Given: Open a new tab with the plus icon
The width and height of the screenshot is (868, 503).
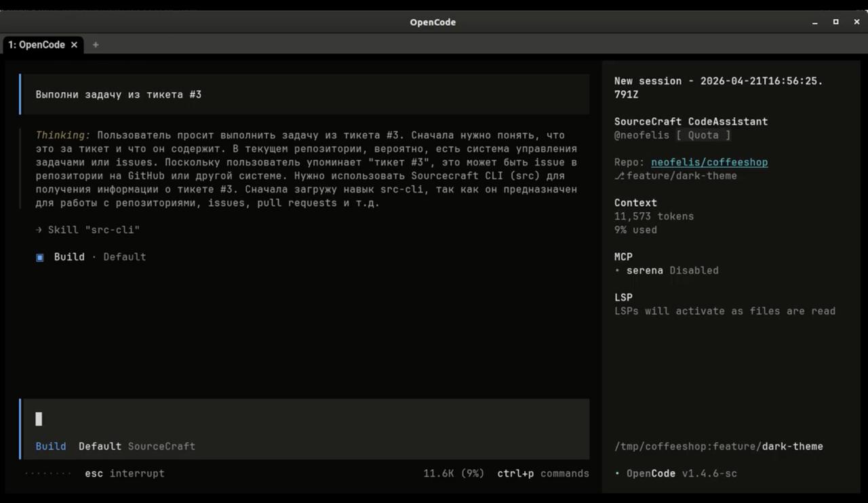Looking at the screenshot, I should pos(96,45).
